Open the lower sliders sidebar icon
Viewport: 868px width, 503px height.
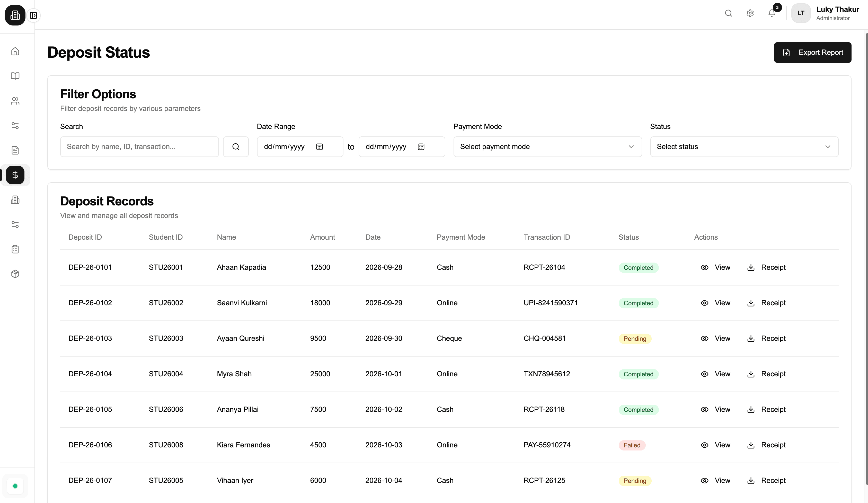[x=15, y=224]
